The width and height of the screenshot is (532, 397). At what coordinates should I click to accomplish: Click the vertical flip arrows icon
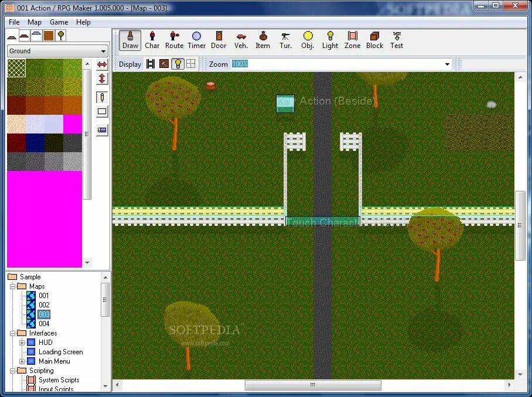102,78
